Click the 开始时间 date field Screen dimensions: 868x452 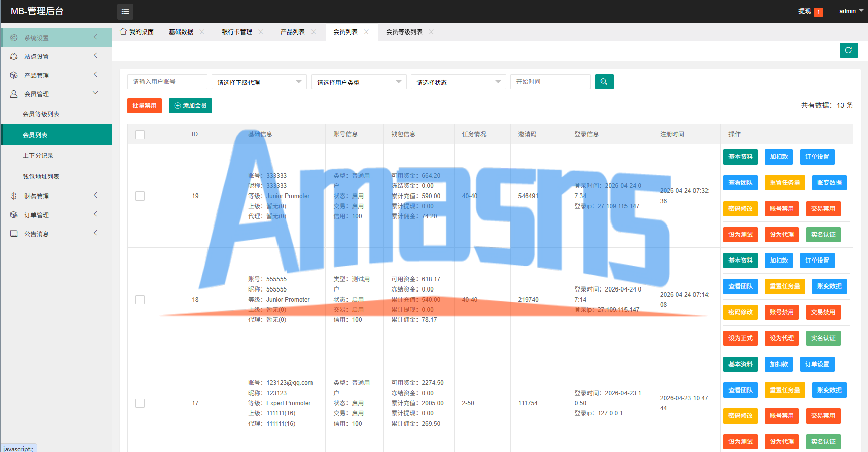[x=550, y=82]
